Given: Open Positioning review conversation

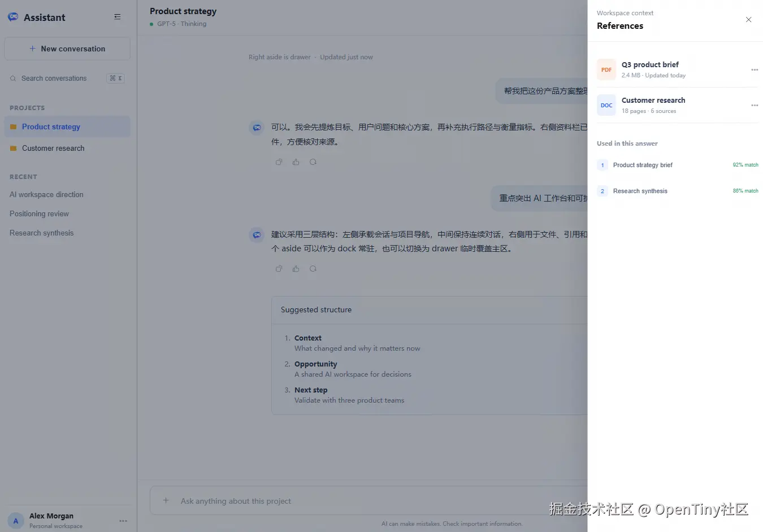Looking at the screenshot, I should pos(39,213).
